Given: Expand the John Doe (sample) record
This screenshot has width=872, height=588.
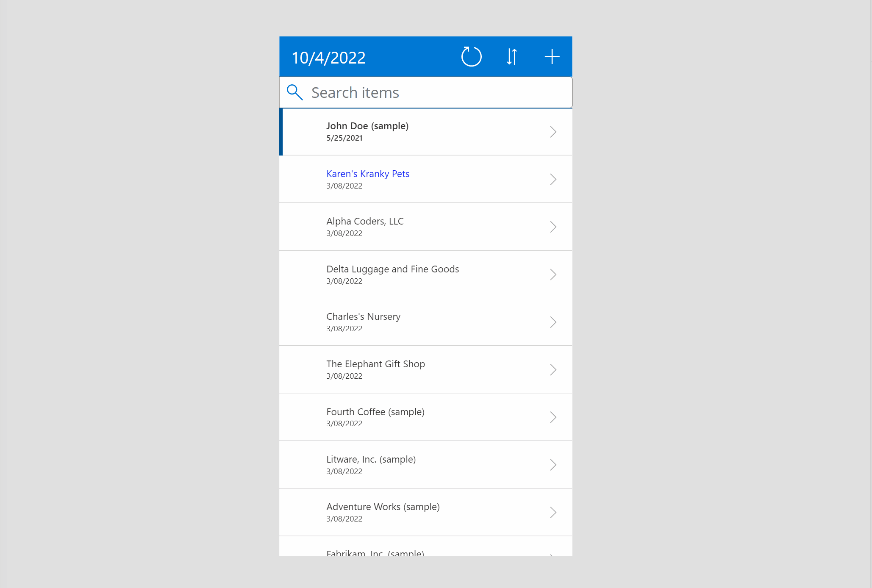Looking at the screenshot, I should (x=553, y=131).
